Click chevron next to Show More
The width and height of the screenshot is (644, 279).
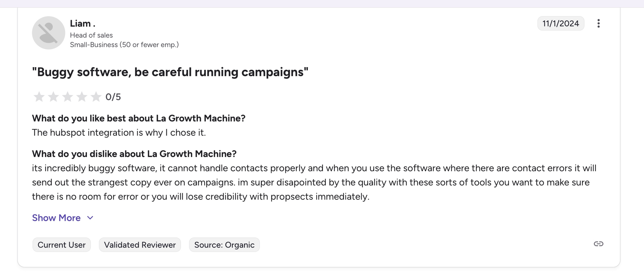click(90, 218)
